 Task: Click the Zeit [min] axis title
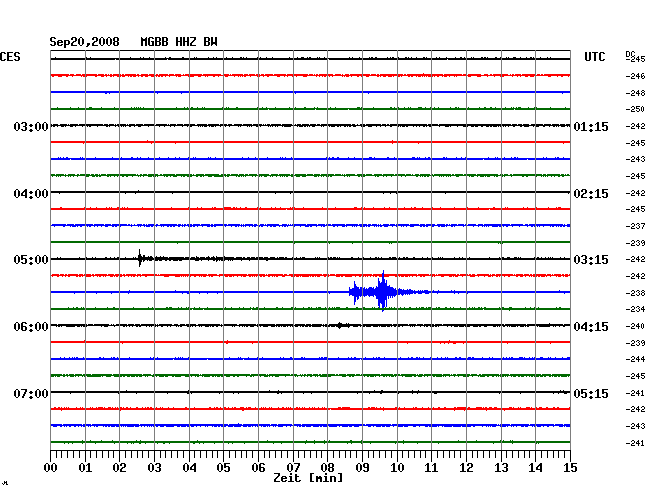pyautogui.click(x=308, y=478)
